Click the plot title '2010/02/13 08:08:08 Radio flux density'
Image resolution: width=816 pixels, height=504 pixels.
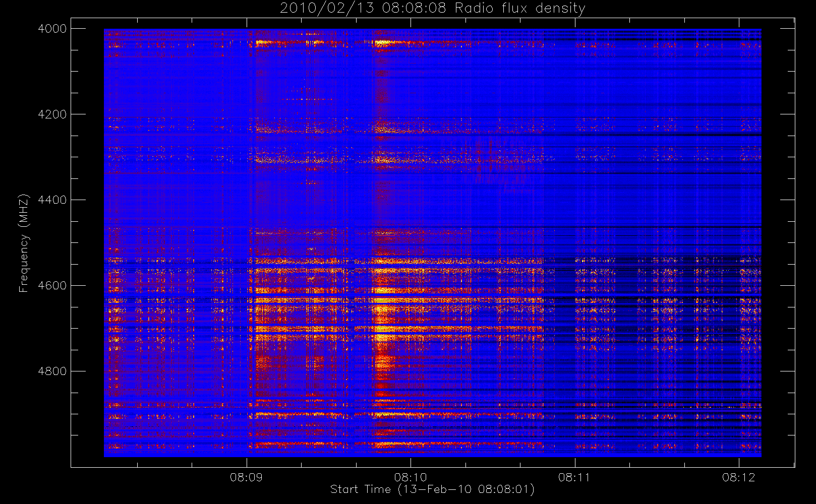[433, 9]
